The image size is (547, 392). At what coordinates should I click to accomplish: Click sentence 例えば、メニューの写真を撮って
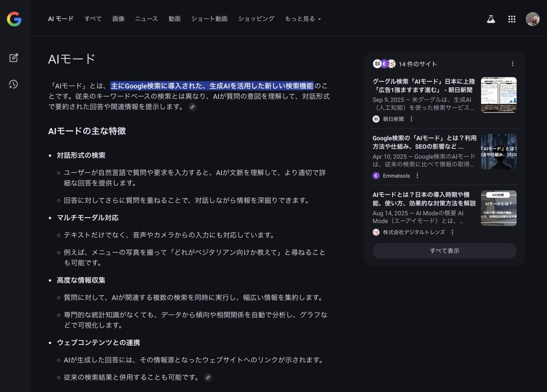195,258
